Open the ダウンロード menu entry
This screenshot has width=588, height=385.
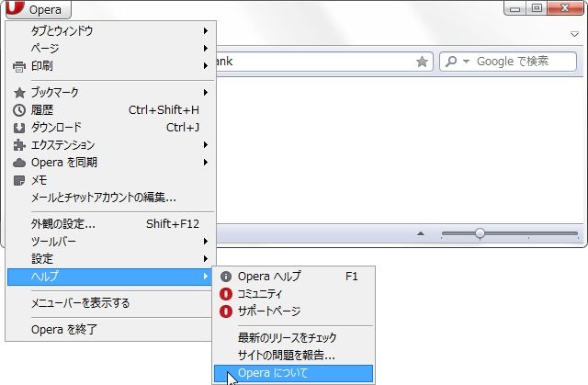110,128
